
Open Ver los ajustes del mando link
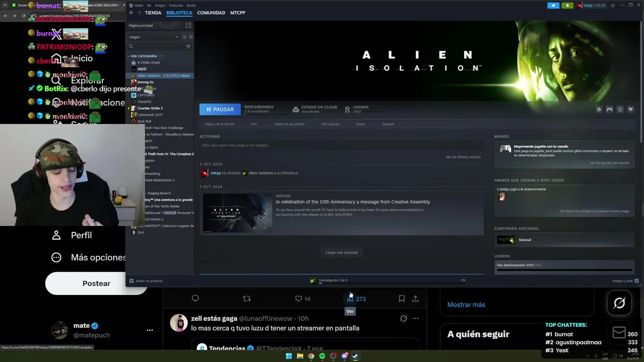[x=609, y=163]
